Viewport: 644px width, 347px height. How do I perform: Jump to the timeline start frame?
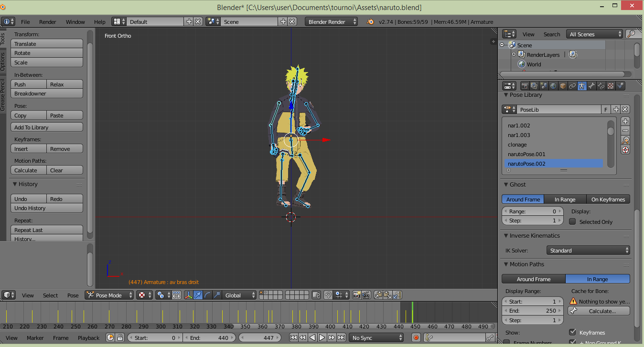pyautogui.click(x=293, y=337)
